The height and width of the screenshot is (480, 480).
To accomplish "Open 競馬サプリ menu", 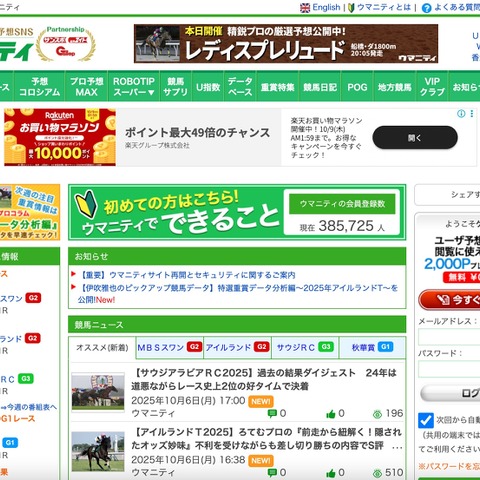I will pyautogui.click(x=175, y=87).
